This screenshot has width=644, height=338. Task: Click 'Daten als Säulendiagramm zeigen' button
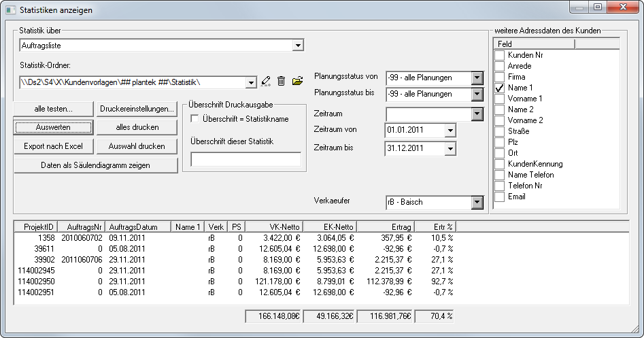pyautogui.click(x=96, y=165)
